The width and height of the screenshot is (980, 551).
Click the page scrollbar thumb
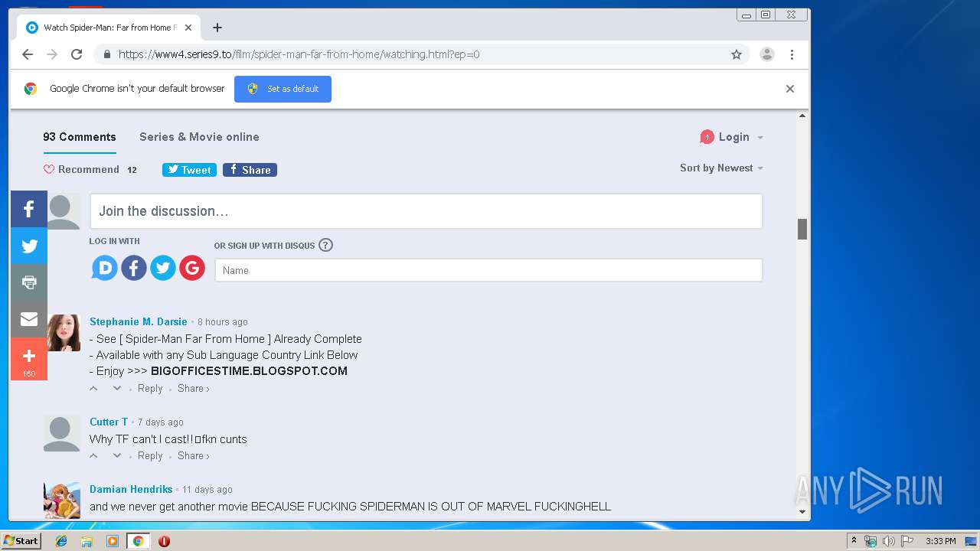click(802, 229)
